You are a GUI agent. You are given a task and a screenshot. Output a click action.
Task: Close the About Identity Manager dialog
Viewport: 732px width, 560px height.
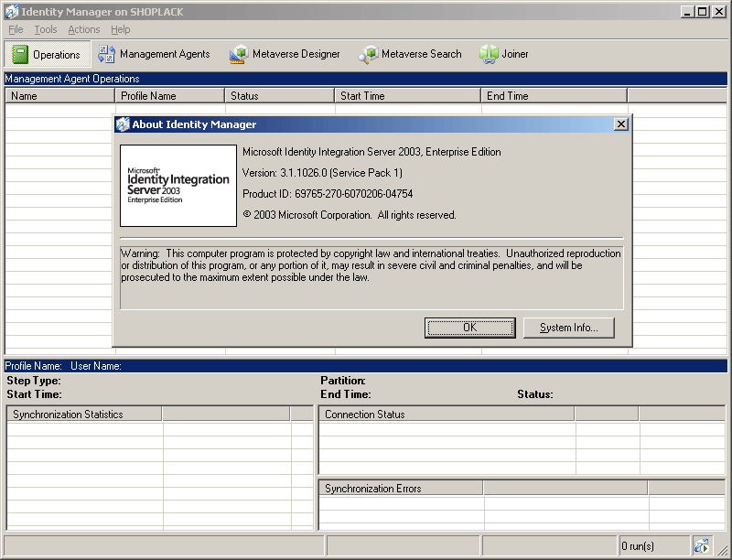621,124
